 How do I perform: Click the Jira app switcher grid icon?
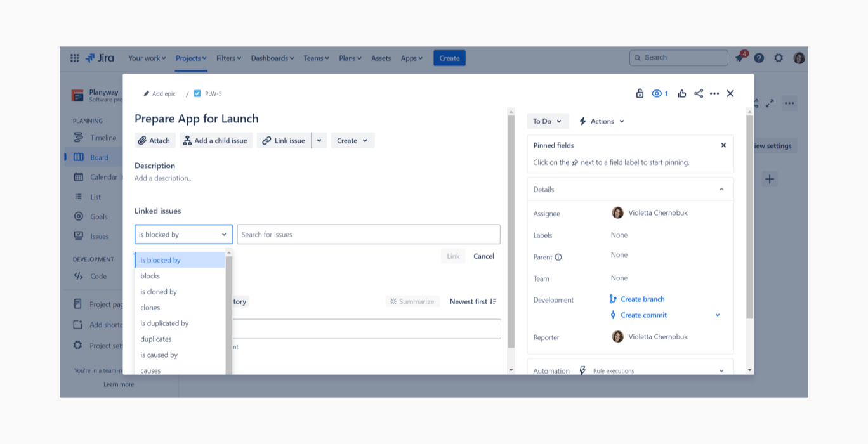click(74, 58)
